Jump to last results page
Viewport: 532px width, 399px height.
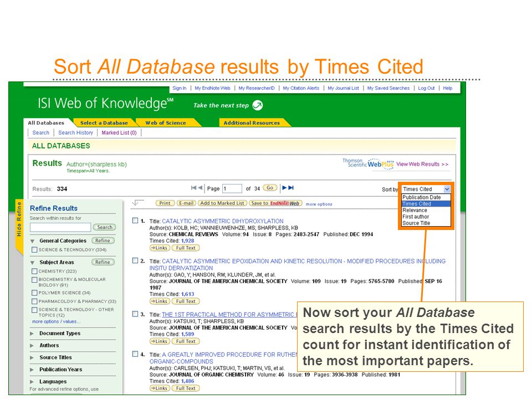291,188
